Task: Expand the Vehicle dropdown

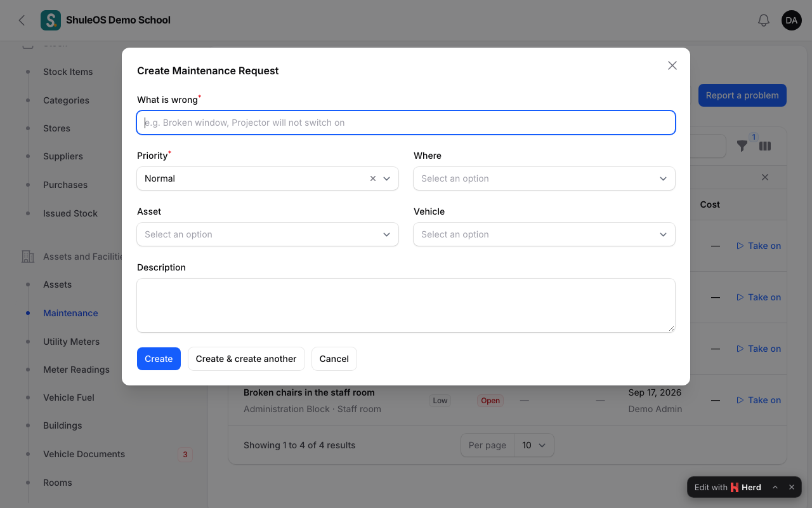Action: 544,234
